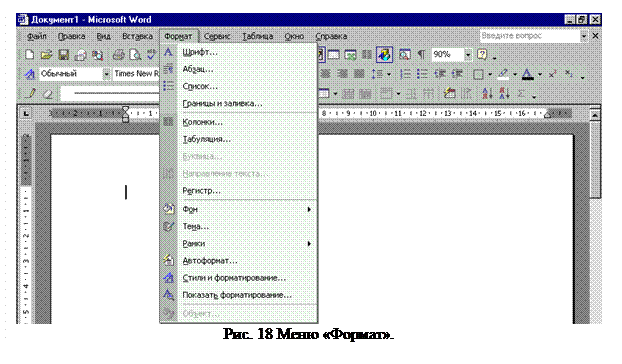This screenshot has height=364, width=622.
Task: Expand the Рамки submenu
Action: coord(309,243)
